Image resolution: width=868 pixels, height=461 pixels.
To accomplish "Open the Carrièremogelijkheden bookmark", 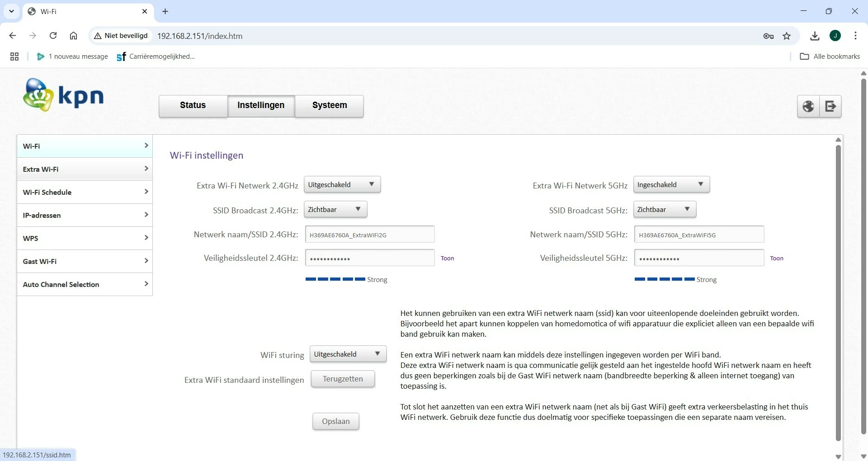I will [156, 56].
